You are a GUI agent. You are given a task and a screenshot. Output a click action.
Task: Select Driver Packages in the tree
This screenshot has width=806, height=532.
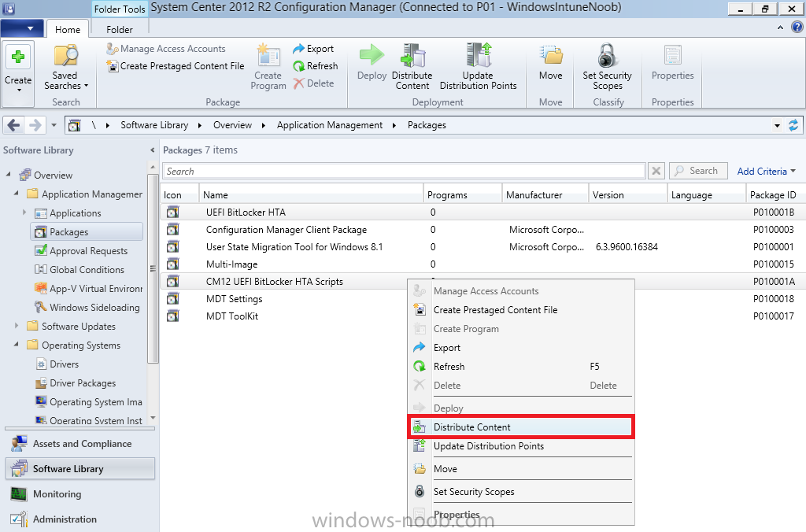point(82,383)
